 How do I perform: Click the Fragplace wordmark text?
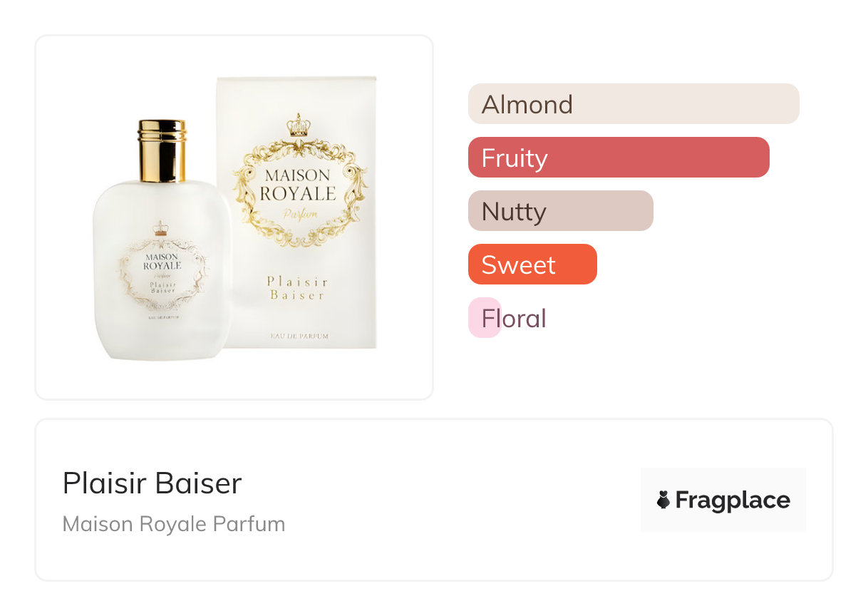(x=733, y=500)
